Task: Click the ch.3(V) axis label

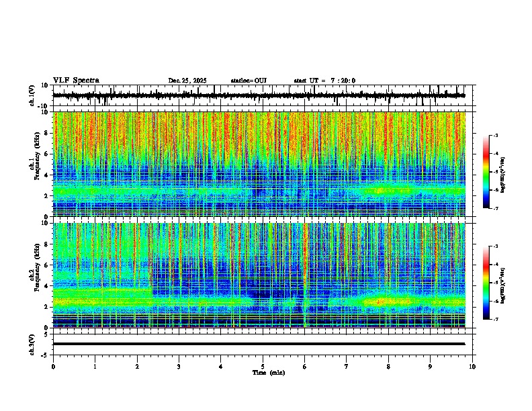Action: 32,345
